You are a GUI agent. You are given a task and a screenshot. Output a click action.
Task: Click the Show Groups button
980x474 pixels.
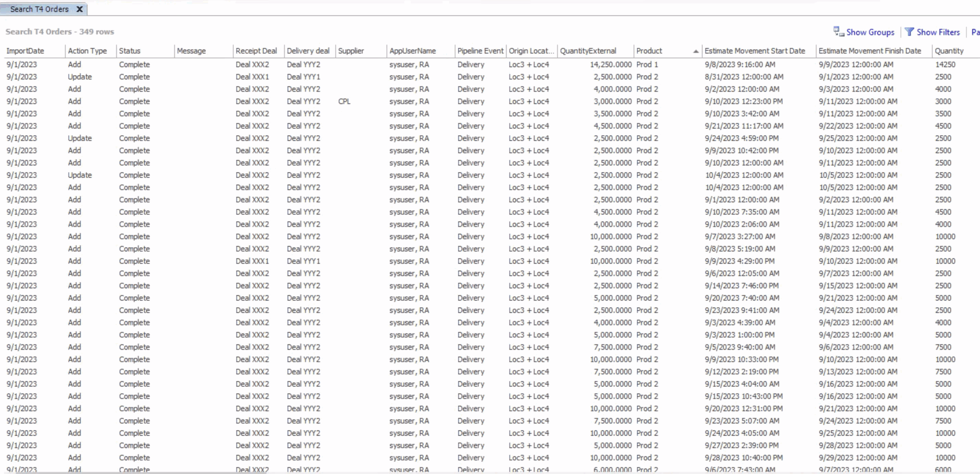tap(871, 32)
